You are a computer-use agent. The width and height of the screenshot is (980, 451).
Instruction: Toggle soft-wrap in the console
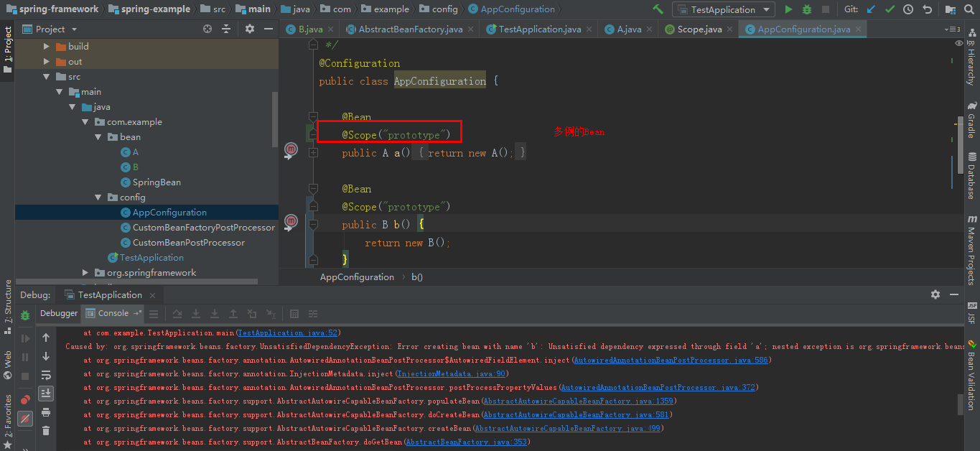coord(46,375)
